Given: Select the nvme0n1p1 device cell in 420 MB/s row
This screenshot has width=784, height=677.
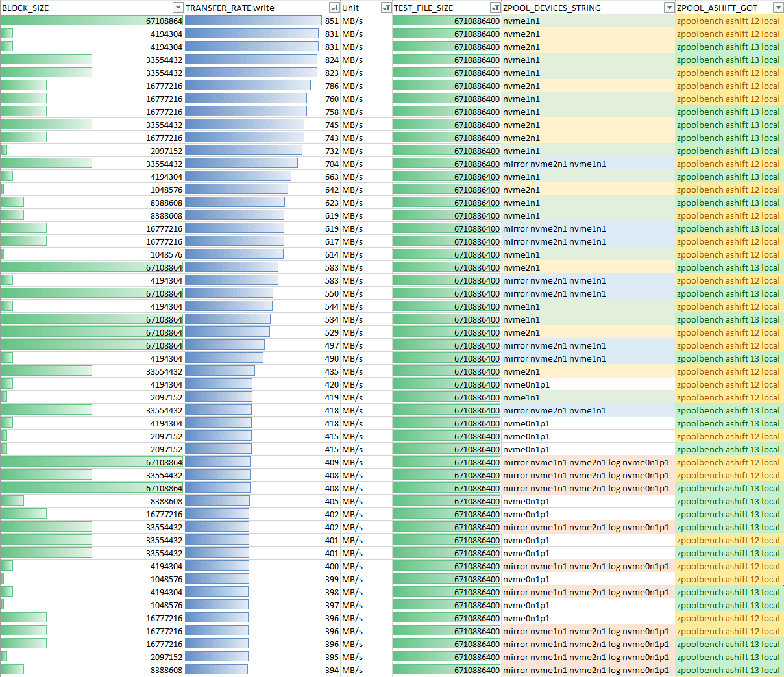Looking at the screenshot, I should [588, 384].
